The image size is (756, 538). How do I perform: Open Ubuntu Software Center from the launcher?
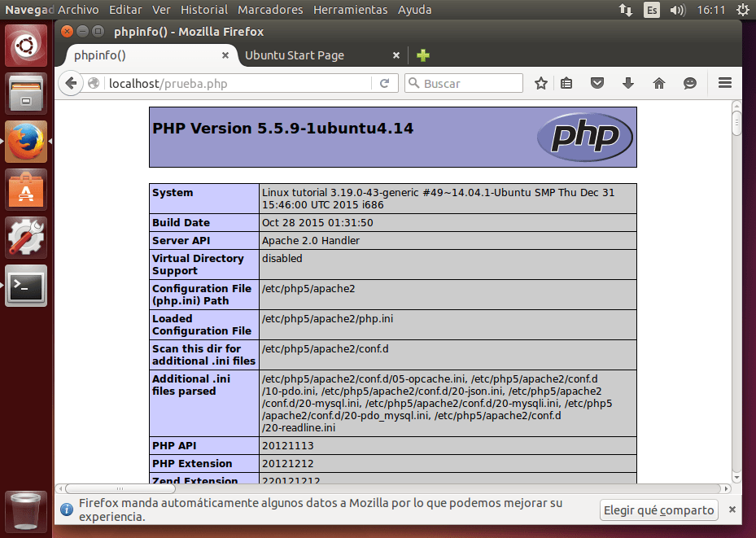point(26,190)
